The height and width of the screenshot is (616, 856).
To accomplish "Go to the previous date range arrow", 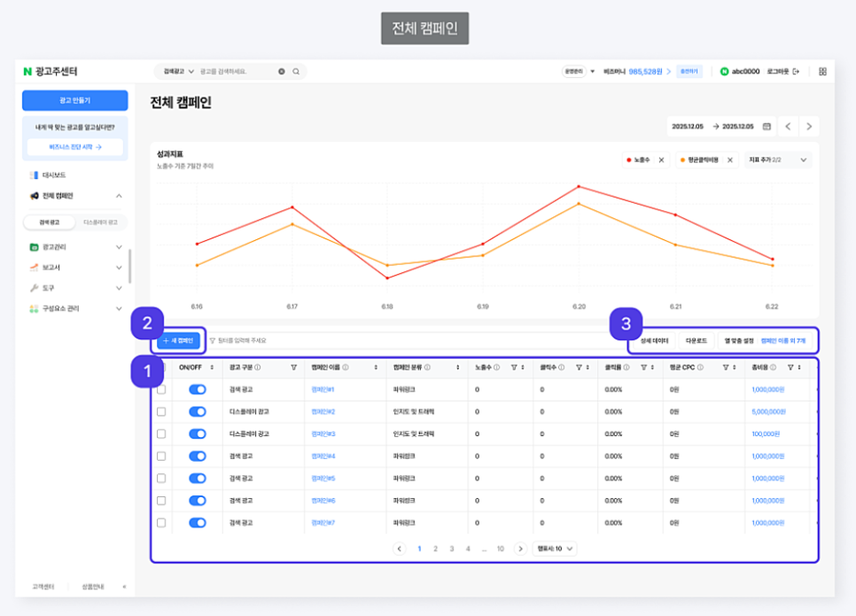I will coord(788,126).
